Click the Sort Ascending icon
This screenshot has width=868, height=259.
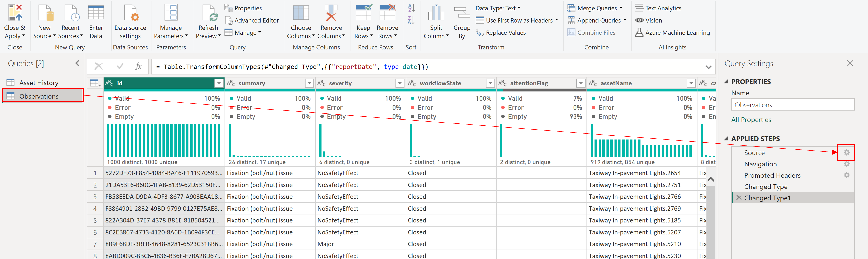pyautogui.click(x=411, y=8)
